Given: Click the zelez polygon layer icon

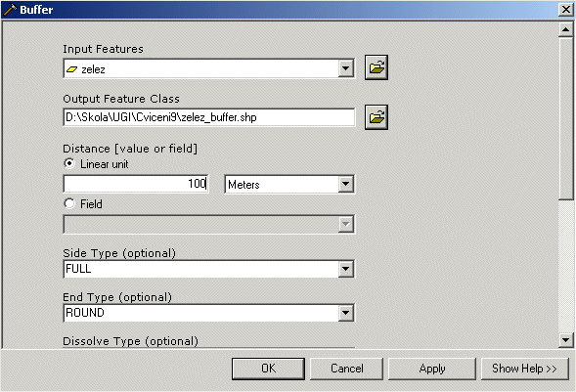Looking at the screenshot, I should (72, 69).
